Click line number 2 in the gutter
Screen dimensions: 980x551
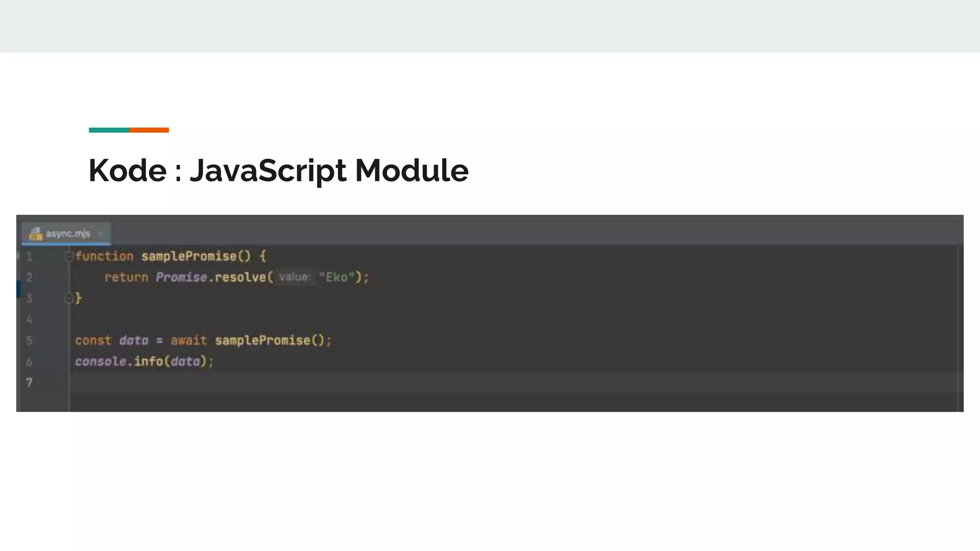coord(29,277)
